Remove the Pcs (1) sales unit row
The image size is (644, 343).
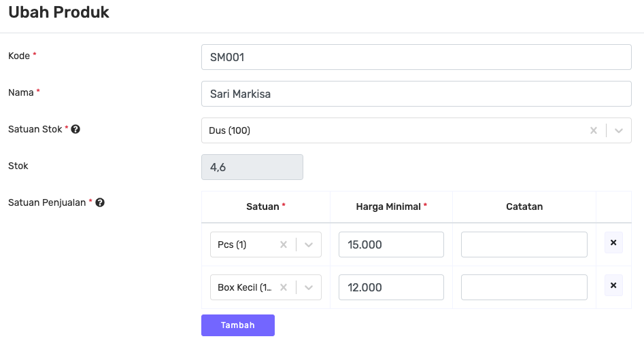point(613,242)
